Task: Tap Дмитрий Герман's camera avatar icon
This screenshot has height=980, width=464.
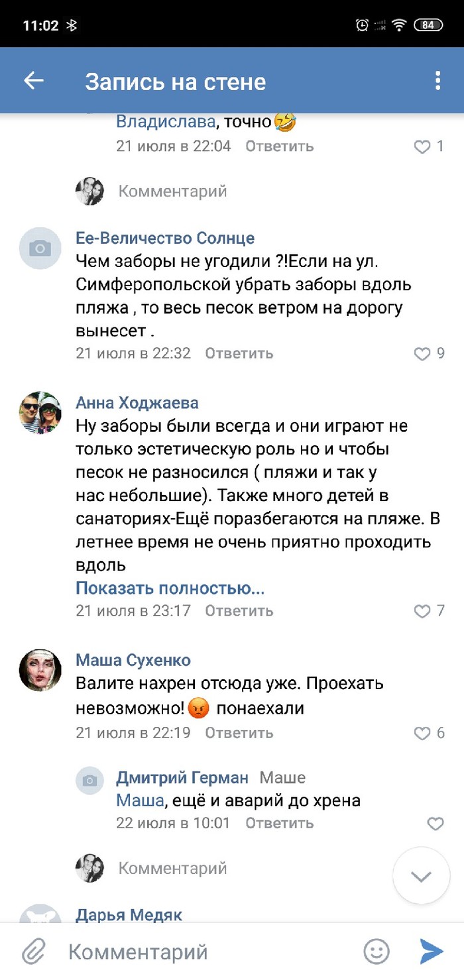Action: tap(89, 781)
